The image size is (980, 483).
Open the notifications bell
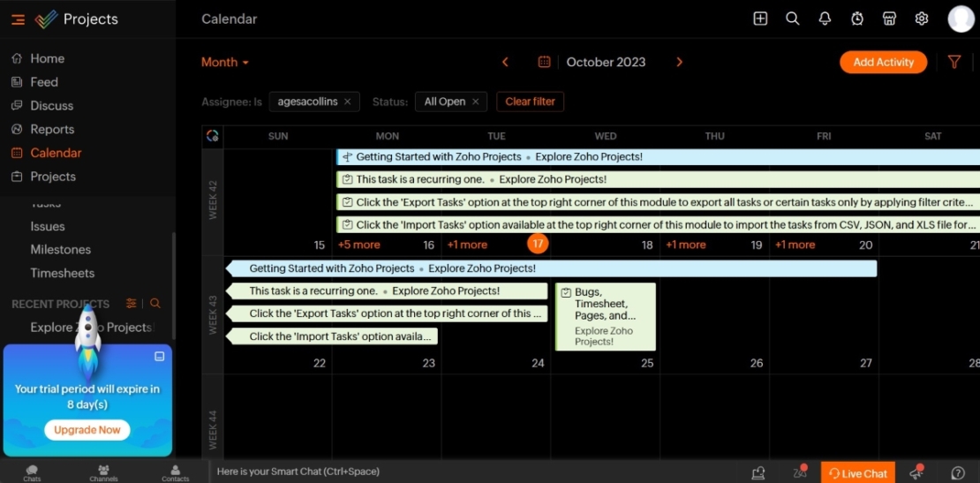tap(825, 19)
